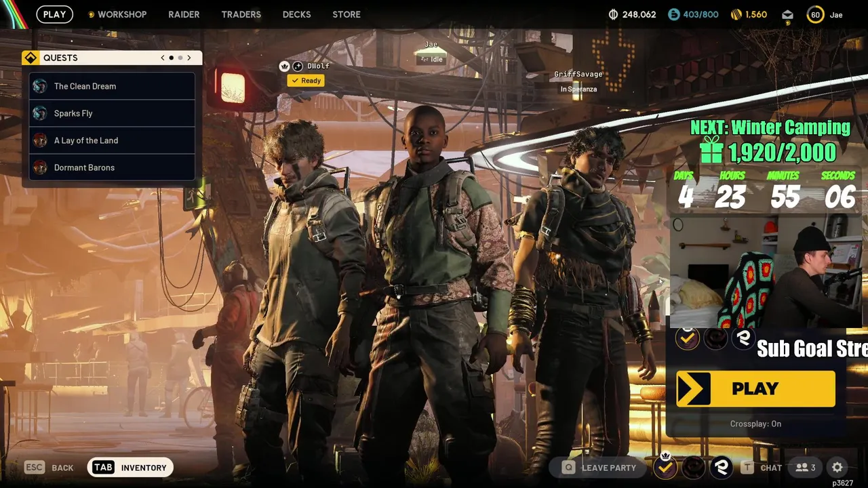
Task: Open the STORE tab
Action: 347,14
